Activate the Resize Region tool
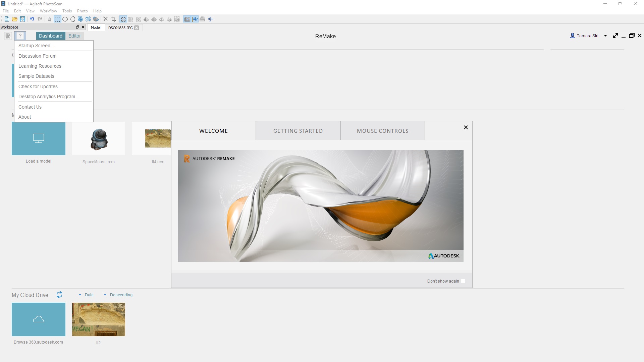Image resolution: width=644 pixels, height=362 pixels. pos(88,19)
